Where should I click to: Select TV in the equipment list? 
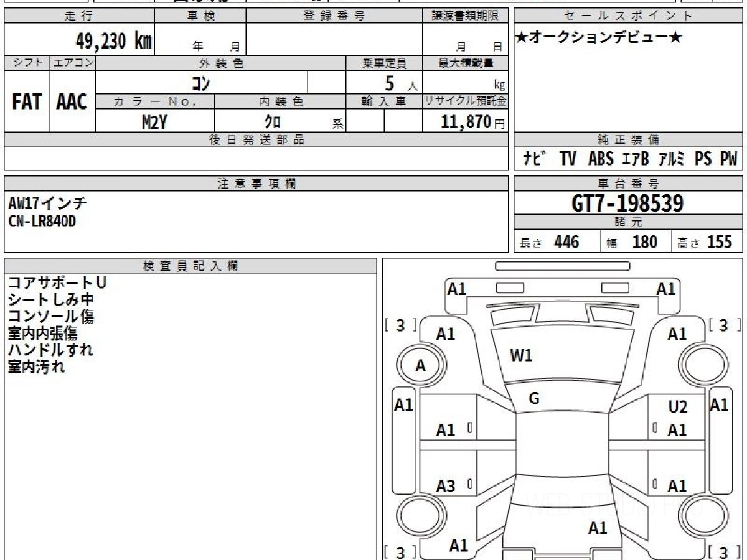567,159
